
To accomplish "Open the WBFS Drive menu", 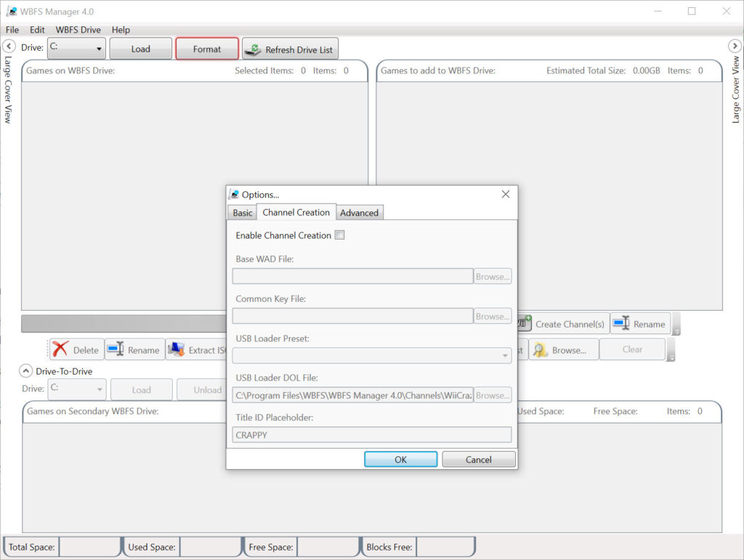I will point(78,29).
